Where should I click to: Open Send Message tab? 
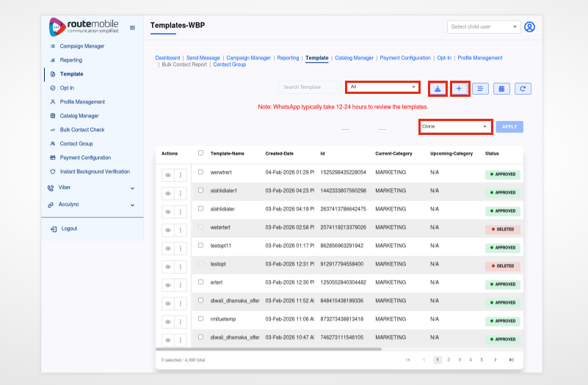tap(203, 58)
